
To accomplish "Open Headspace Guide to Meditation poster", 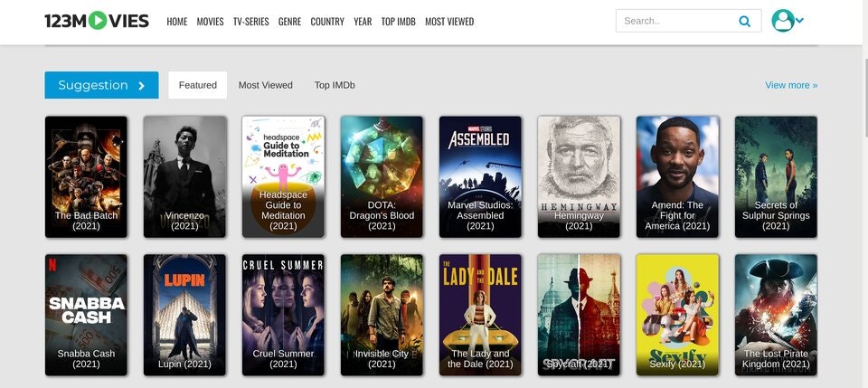I will click(x=283, y=176).
